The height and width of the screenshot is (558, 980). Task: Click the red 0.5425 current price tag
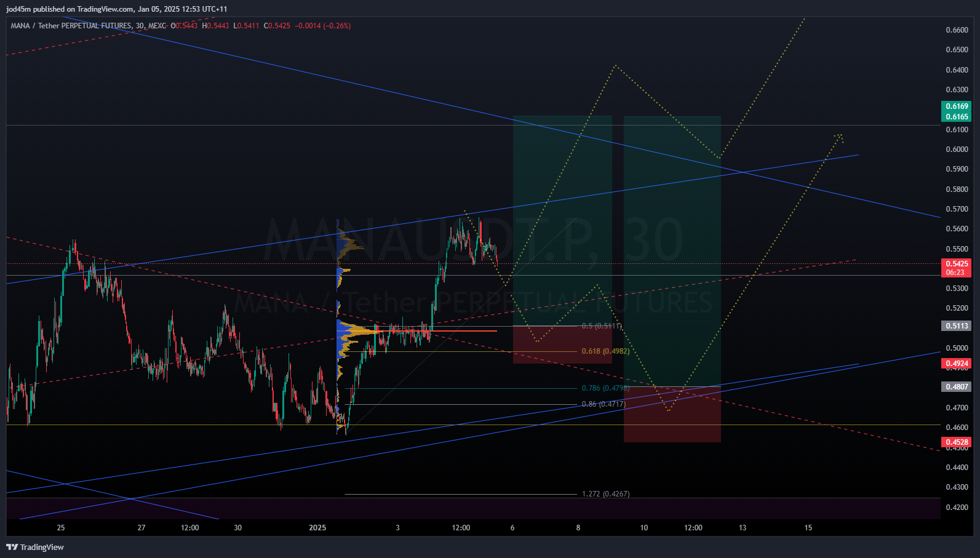957,264
